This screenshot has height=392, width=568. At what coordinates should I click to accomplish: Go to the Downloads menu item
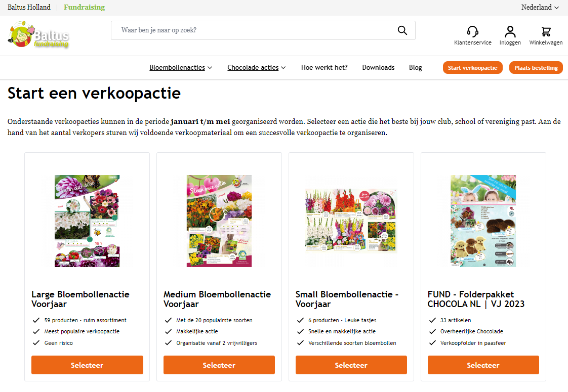(378, 68)
